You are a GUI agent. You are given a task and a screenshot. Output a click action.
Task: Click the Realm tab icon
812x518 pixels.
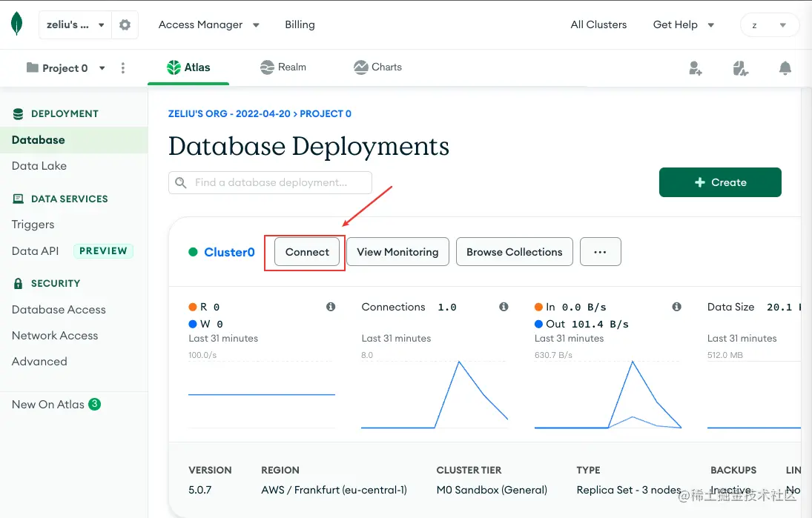(x=267, y=67)
